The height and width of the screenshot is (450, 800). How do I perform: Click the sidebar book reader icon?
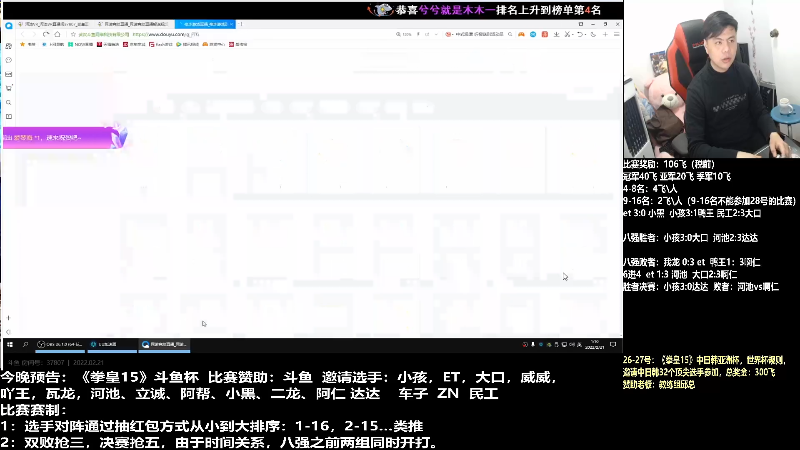[9, 117]
